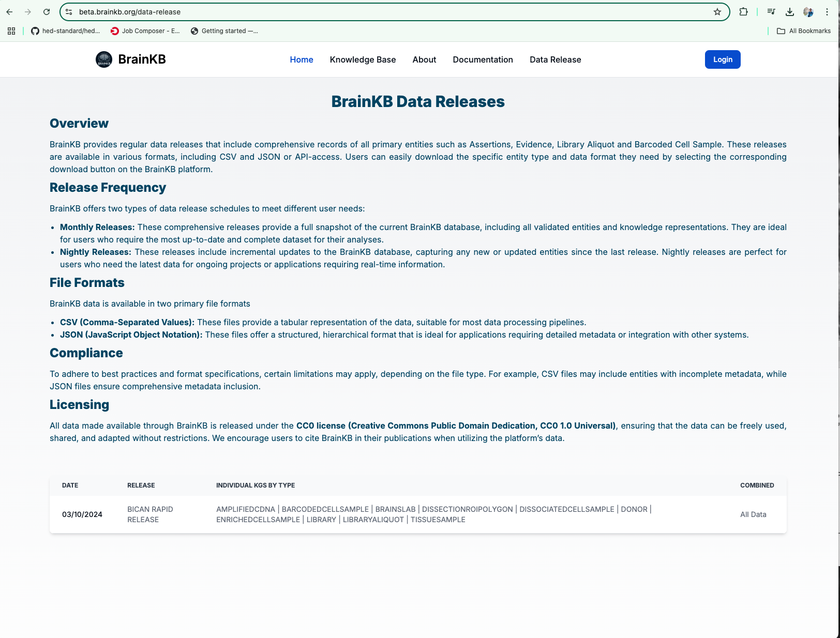Download the ENRICHEDCELLSAMPLE knowledge graph
The image size is (840, 638).
[258, 520]
